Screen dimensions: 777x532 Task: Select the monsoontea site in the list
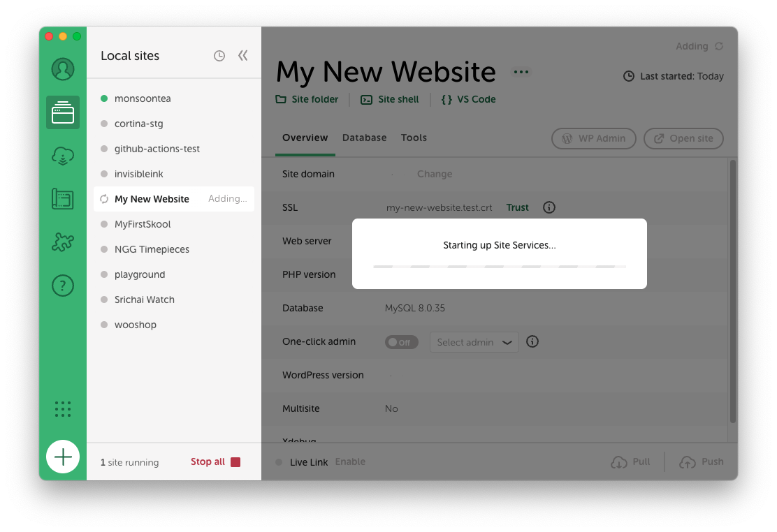click(x=143, y=98)
